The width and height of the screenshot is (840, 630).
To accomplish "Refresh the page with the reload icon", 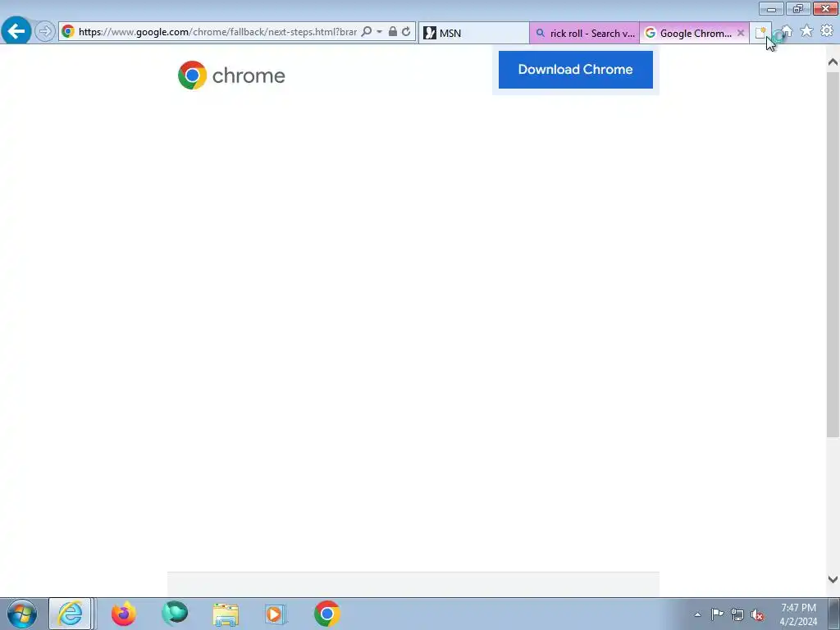I will [x=406, y=32].
